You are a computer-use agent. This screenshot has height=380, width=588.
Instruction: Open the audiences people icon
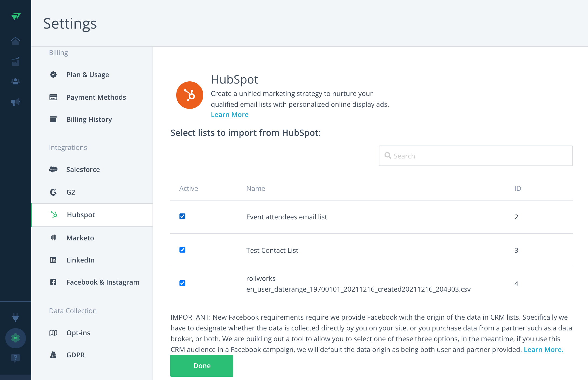tap(15, 81)
